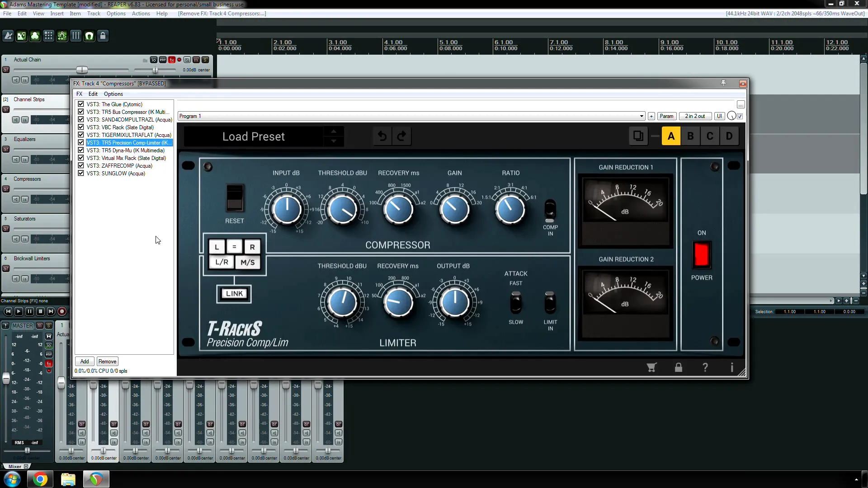Open master track fx button
Screen dimensions: 868x488
pos(49,363)
